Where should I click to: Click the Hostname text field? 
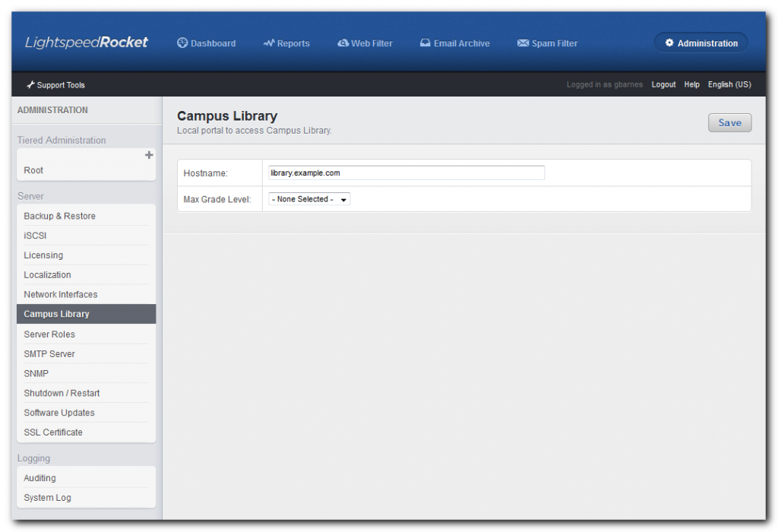(x=406, y=173)
